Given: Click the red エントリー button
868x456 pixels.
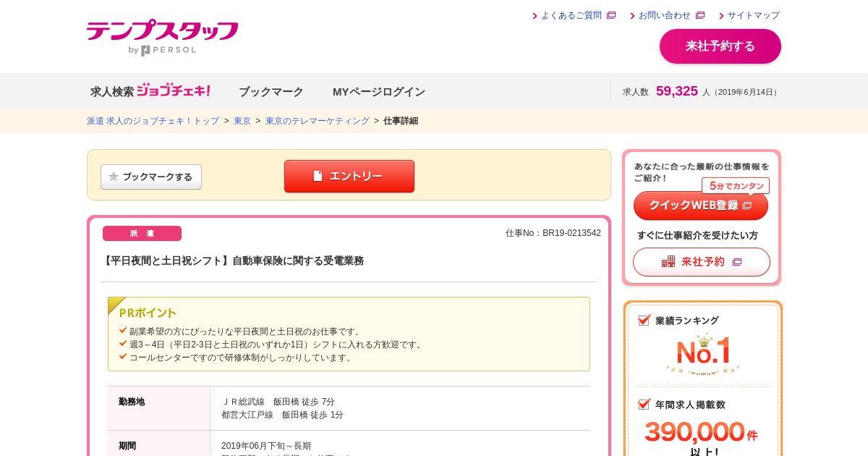Looking at the screenshot, I should (349, 176).
